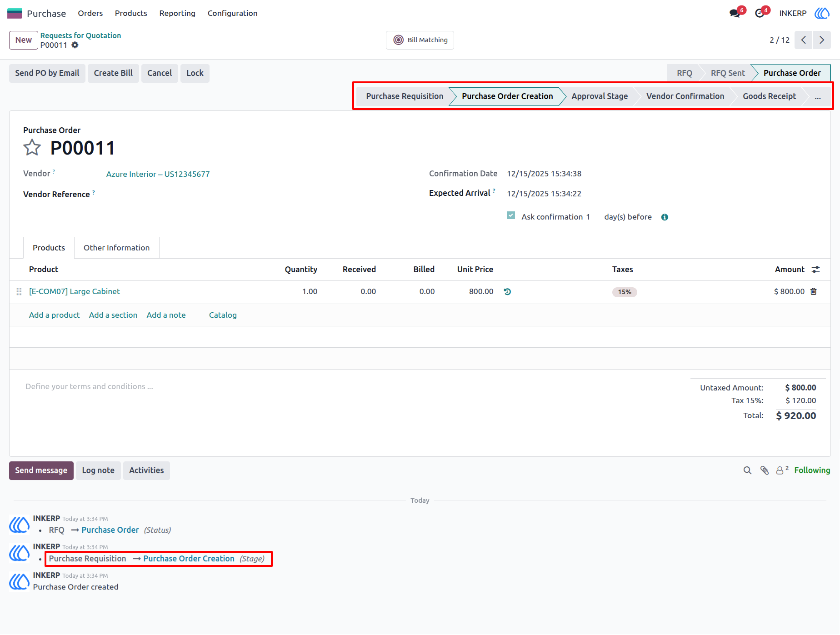Open the column settings adjust icon
840x635 pixels.
coord(816,270)
